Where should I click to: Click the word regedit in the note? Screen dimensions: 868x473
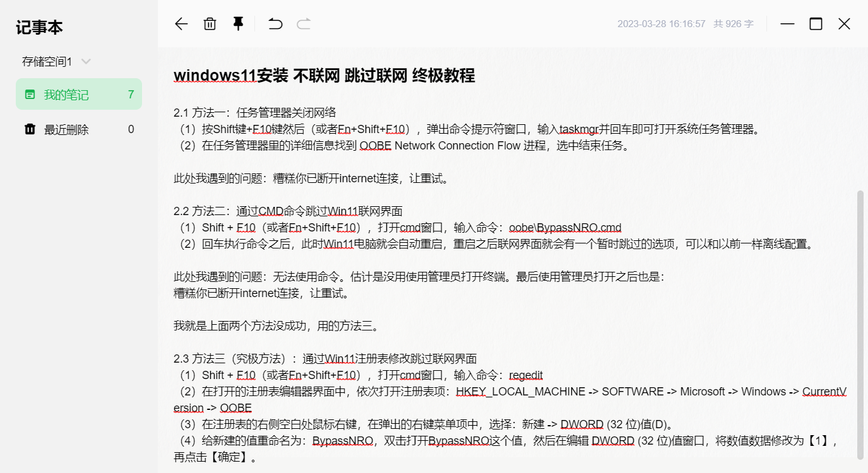click(526, 375)
